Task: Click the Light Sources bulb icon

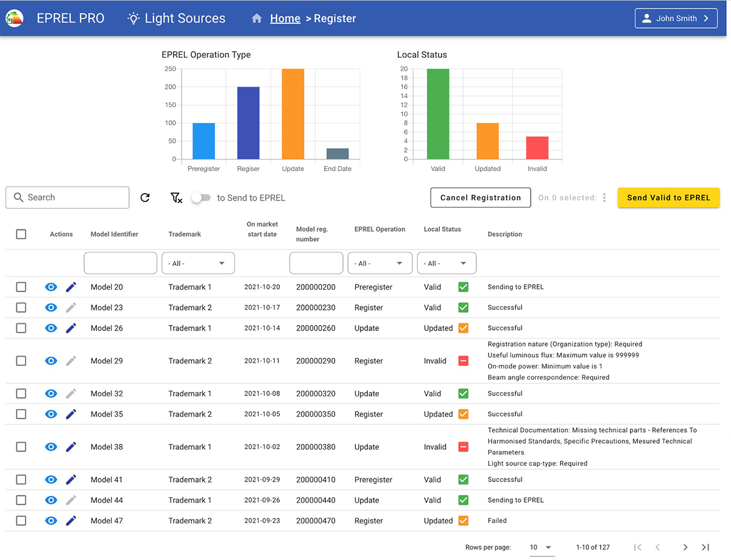Action: click(133, 18)
